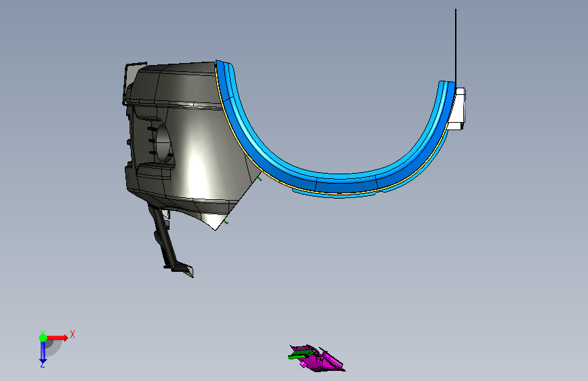Select the blue Z axis arrow of the triad

[x=43, y=353]
